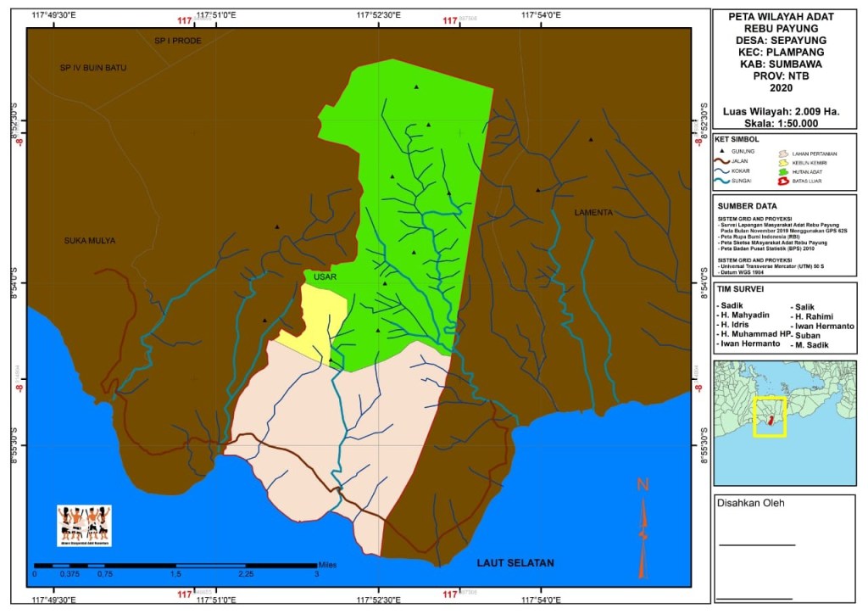Click the SUKA MULYA area label
868x614 pixels.
90,241
